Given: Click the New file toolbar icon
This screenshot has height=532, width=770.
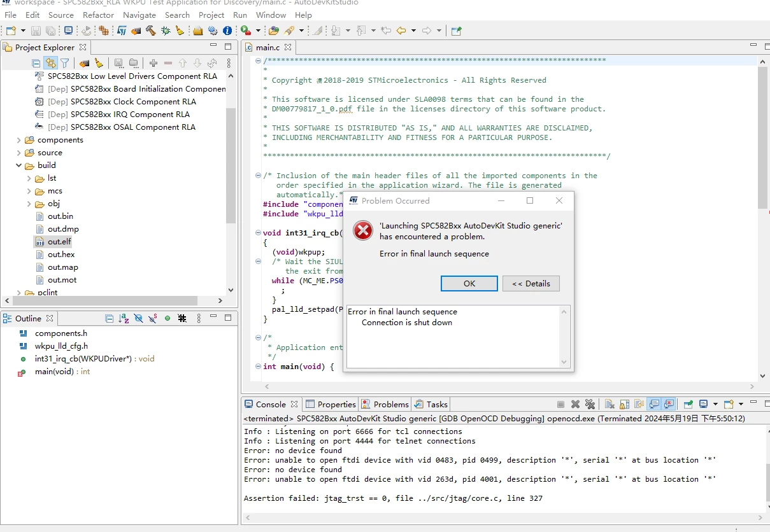Looking at the screenshot, I should tap(10, 31).
